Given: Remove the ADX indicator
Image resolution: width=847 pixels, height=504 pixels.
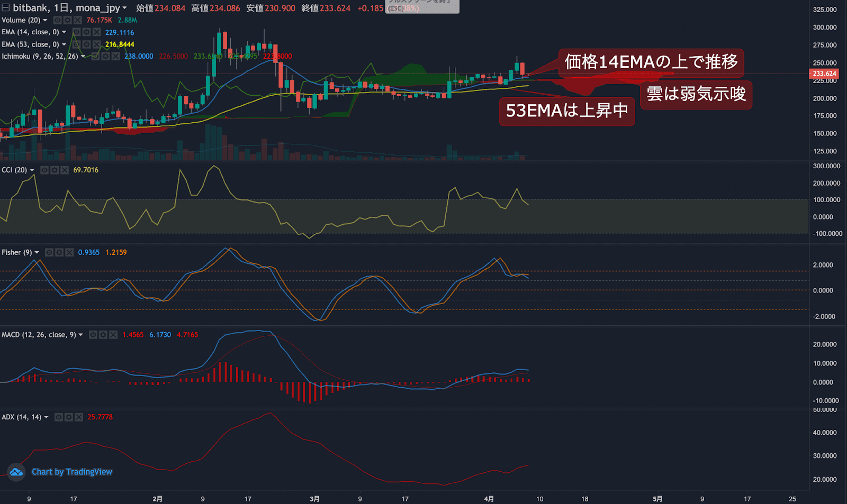Looking at the screenshot, I should coord(79,417).
